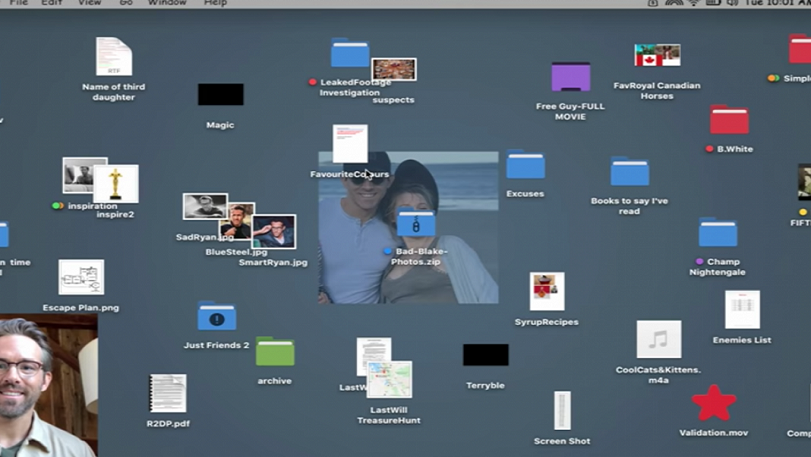The height and width of the screenshot is (457, 811).
Task: Select the LastWill TreasureHunt map file
Action: point(389,379)
